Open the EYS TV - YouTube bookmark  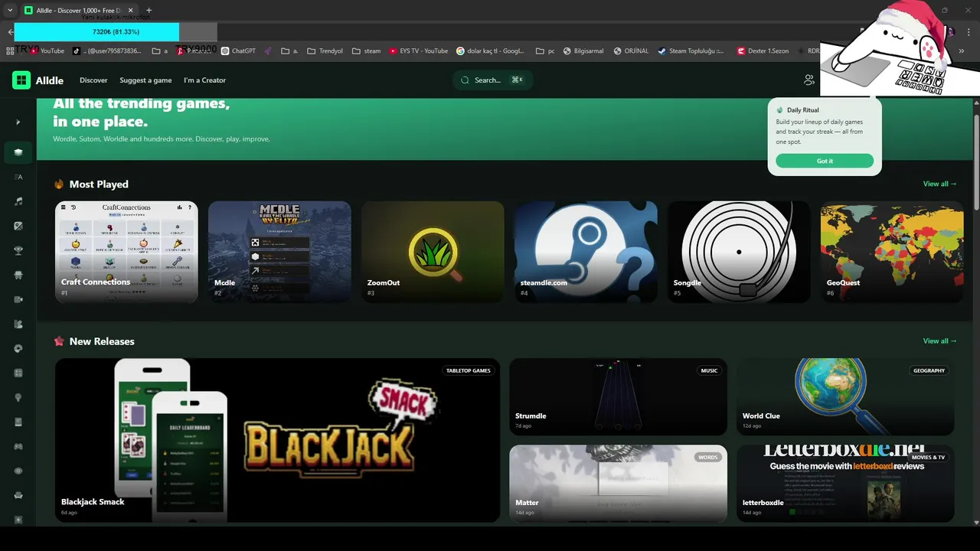(x=418, y=51)
